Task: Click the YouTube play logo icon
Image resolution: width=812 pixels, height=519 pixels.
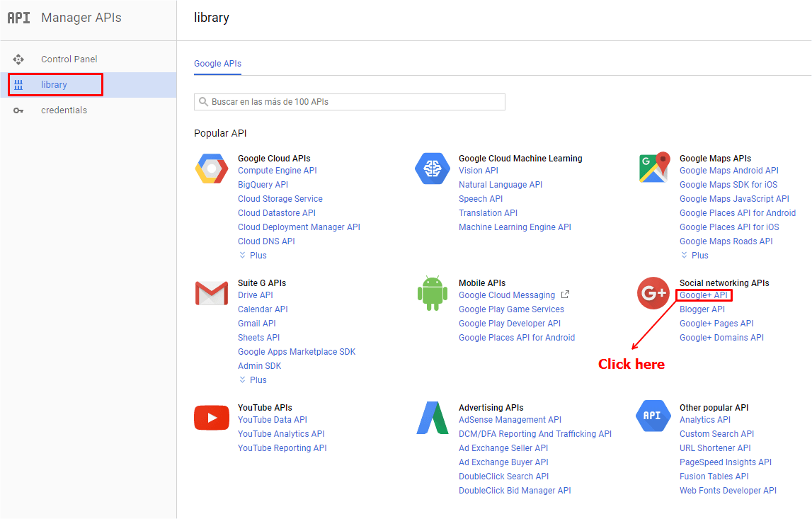Action: point(211,418)
